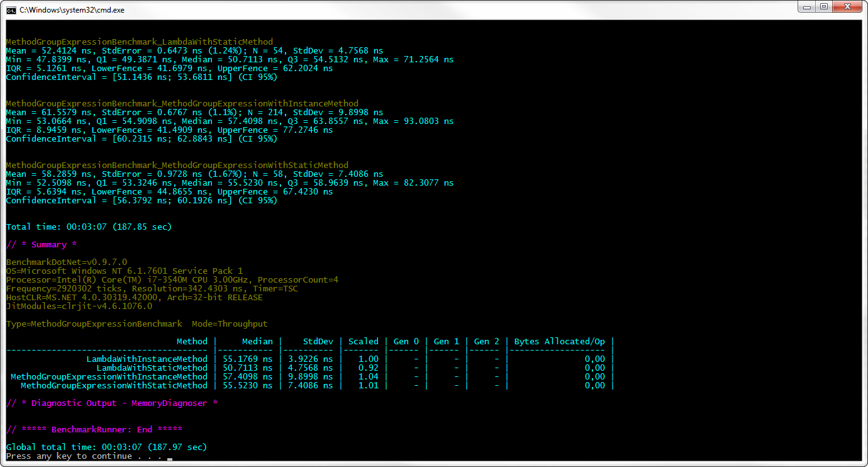
Task: Click the 'Method' column header in summary table
Action: coord(192,341)
